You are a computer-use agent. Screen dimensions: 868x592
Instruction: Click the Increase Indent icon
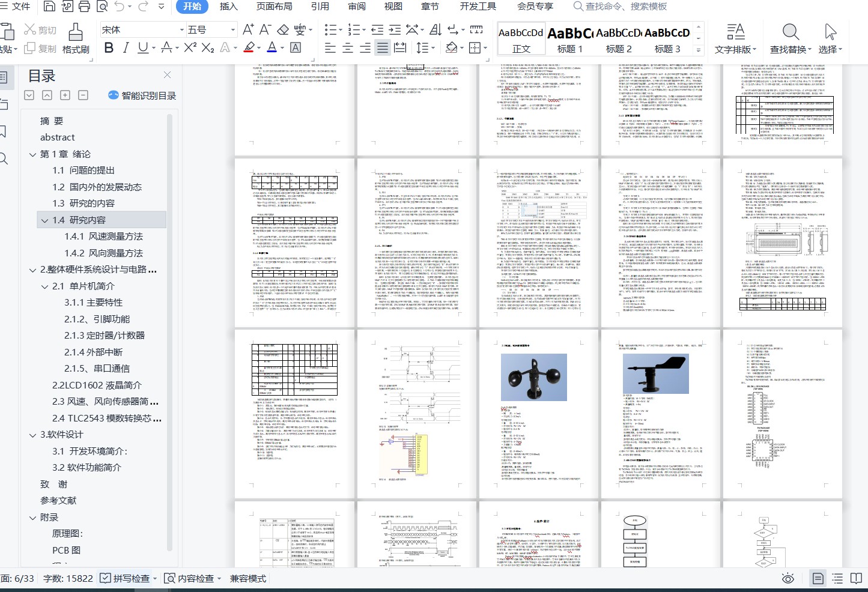click(395, 29)
